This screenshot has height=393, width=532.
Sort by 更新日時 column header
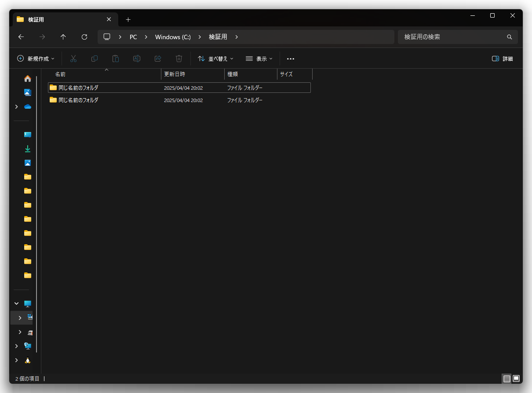[x=193, y=74]
